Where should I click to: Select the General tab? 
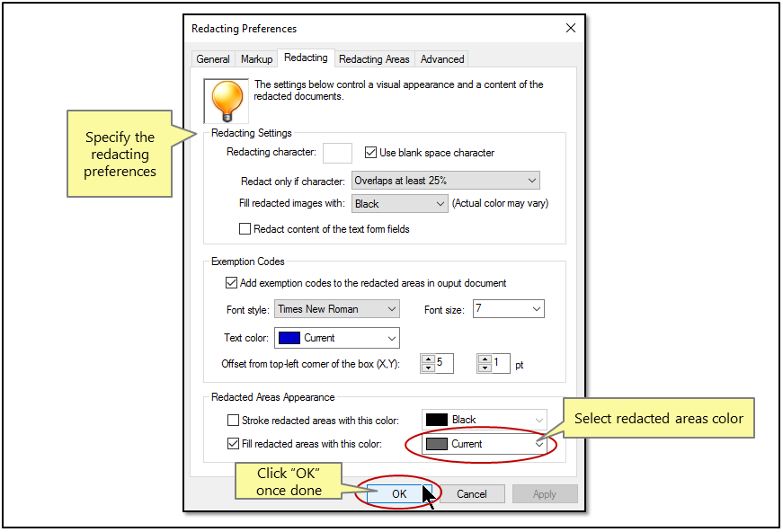212,58
